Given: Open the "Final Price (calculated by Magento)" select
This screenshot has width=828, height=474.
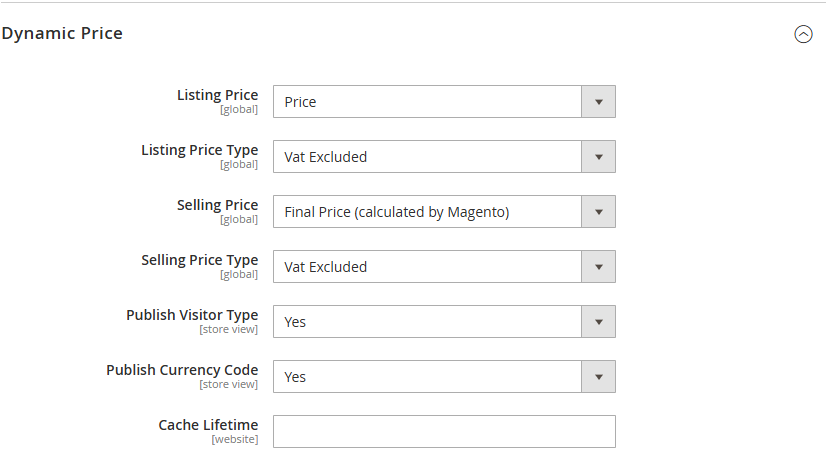Looking at the screenshot, I should [427, 212].
